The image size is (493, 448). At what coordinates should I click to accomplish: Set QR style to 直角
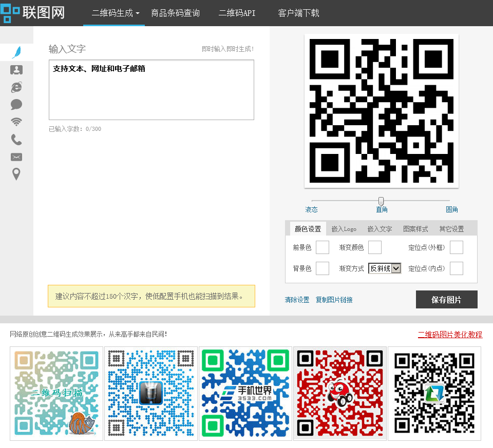[x=382, y=209]
